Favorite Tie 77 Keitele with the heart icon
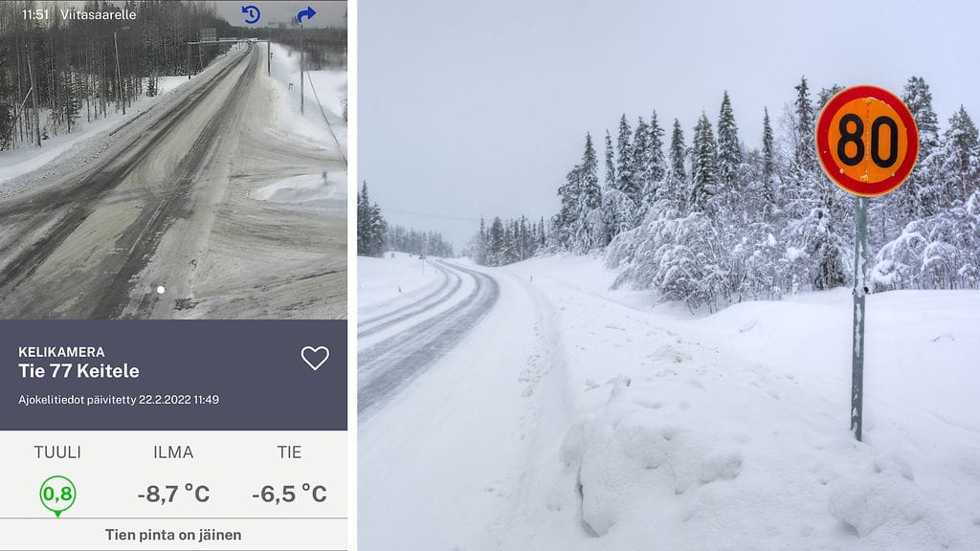The height and width of the screenshot is (551, 980). (315, 358)
